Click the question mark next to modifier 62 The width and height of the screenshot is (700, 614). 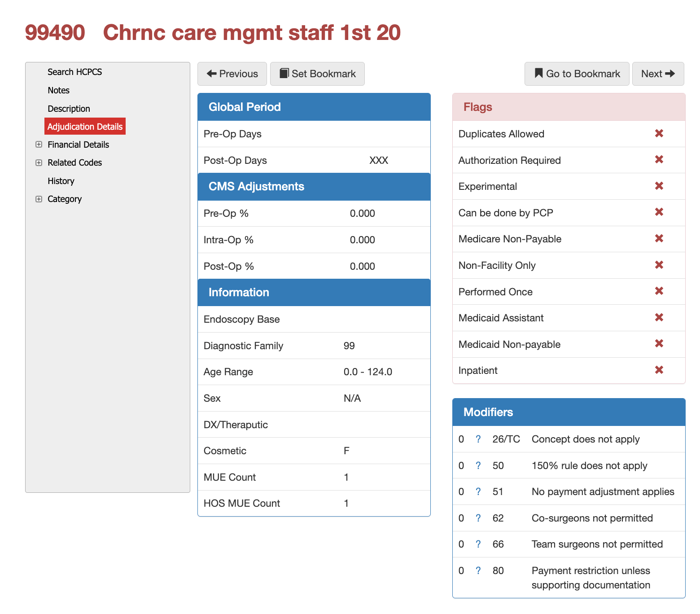tap(478, 518)
